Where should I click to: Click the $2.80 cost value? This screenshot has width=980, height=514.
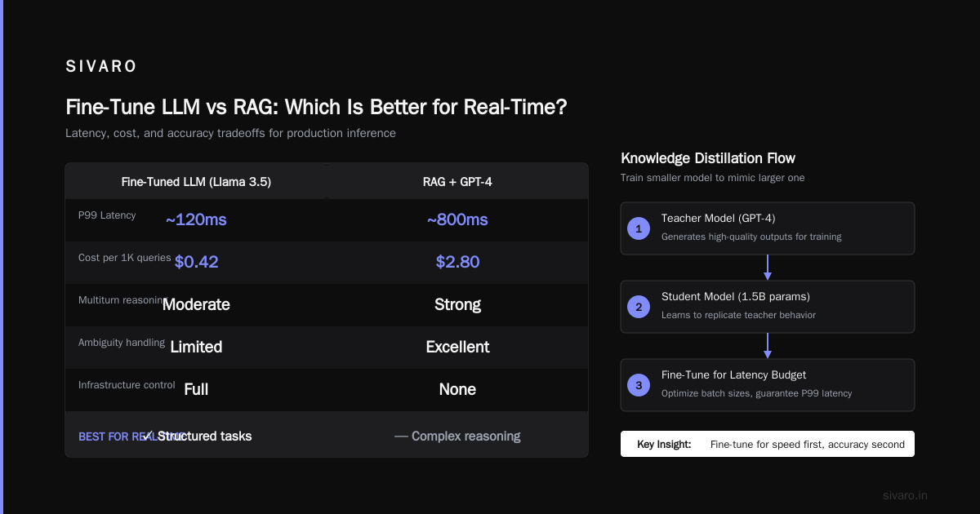[457, 262]
